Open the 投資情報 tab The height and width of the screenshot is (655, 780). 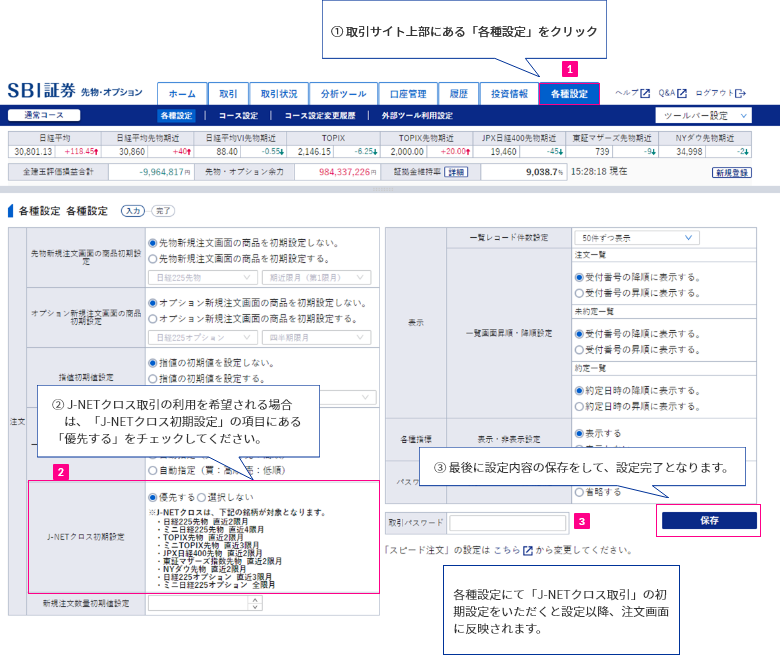click(x=509, y=94)
